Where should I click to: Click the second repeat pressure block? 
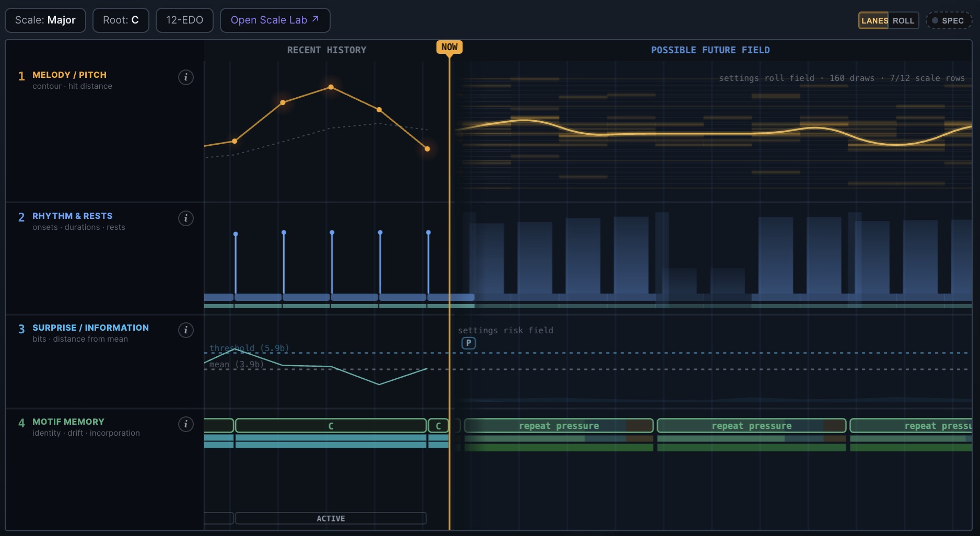pos(751,426)
